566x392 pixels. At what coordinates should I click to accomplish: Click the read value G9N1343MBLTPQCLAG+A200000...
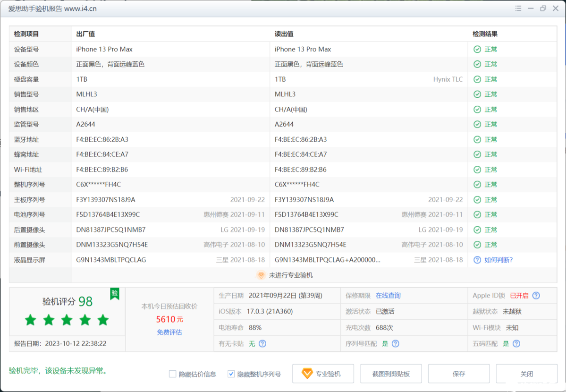coord(328,260)
